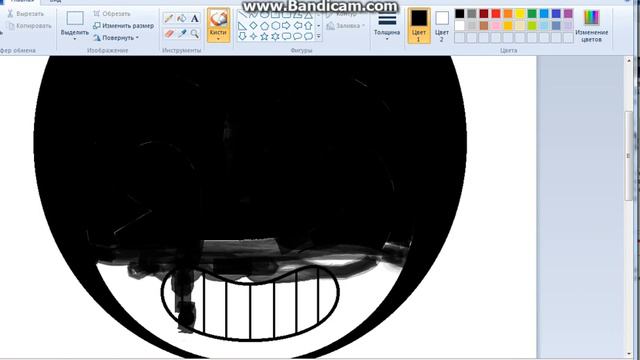Choose the oval callout shape
Screen dimensions: 640x360
pyautogui.click(x=298, y=36)
